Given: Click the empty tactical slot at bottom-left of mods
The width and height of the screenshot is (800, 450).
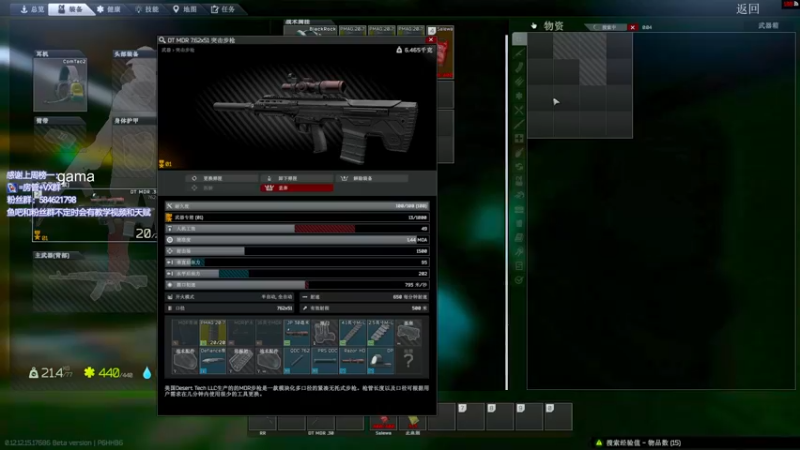Looking at the screenshot, I should (x=185, y=361).
